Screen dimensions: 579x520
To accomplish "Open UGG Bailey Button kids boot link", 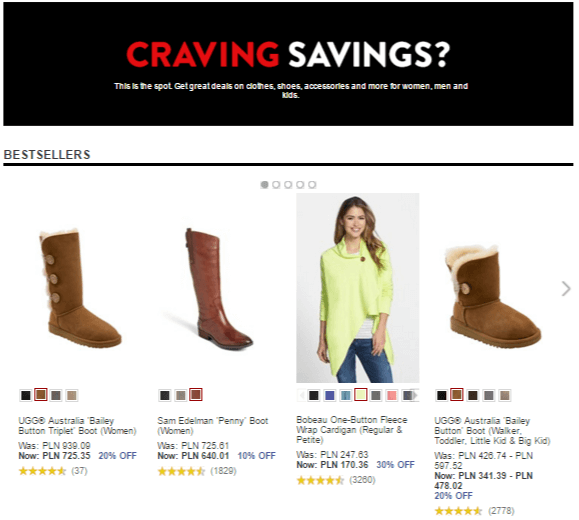I will (x=492, y=431).
